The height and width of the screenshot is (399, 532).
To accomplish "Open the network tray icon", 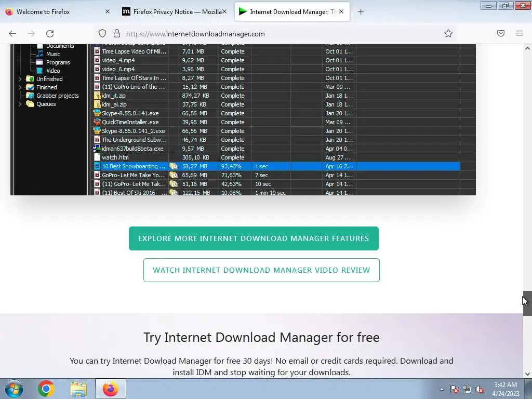I will (x=467, y=389).
